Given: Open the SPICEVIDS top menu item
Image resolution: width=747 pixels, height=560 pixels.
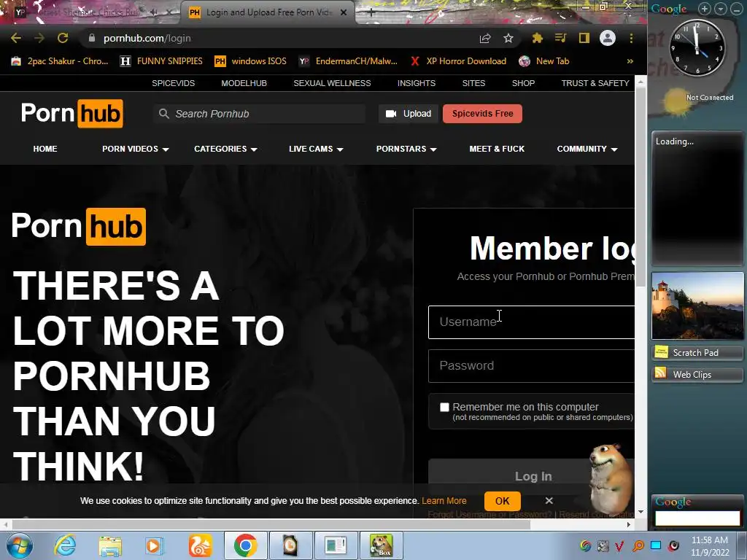Looking at the screenshot, I should click(x=174, y=83).
